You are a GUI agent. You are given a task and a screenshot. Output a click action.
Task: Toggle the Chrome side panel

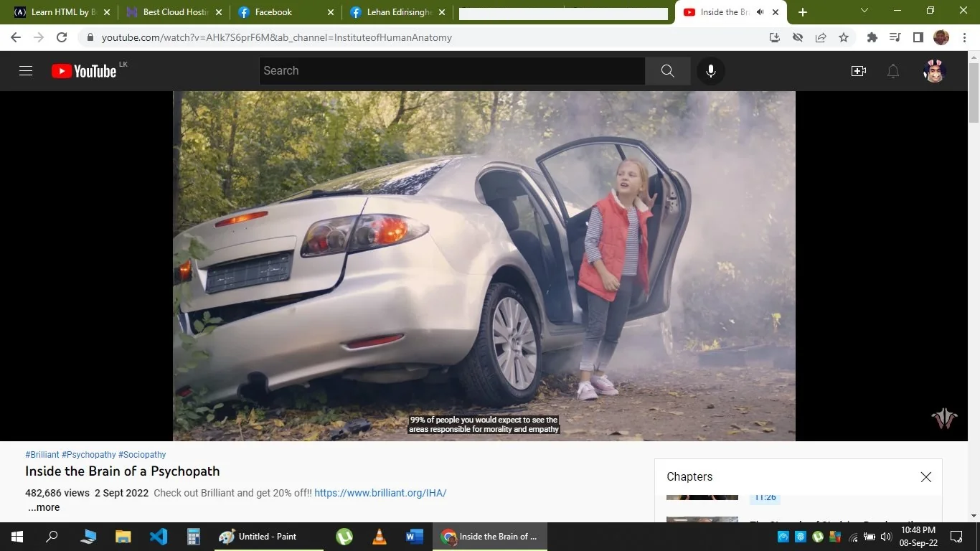point(918,37)
